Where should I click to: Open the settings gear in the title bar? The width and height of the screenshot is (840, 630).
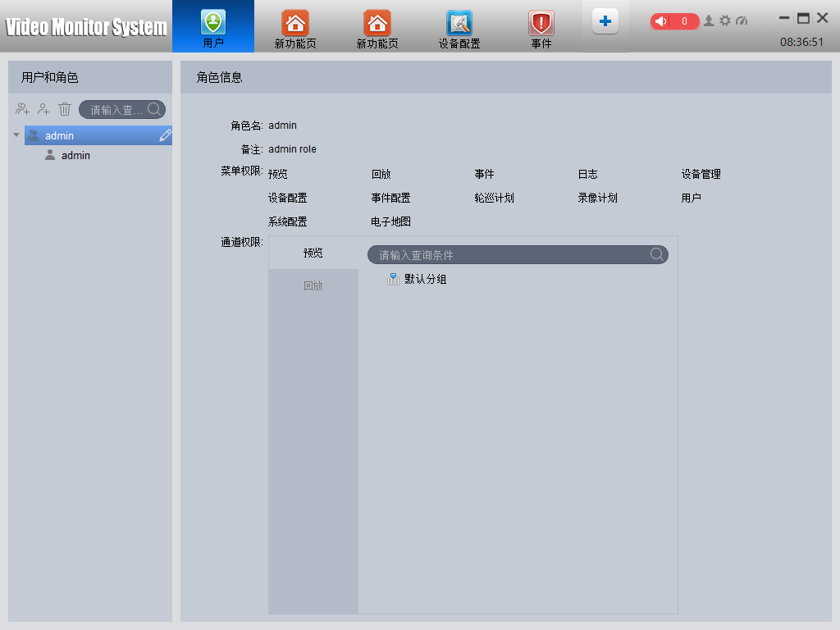click(x=725, y=21)
